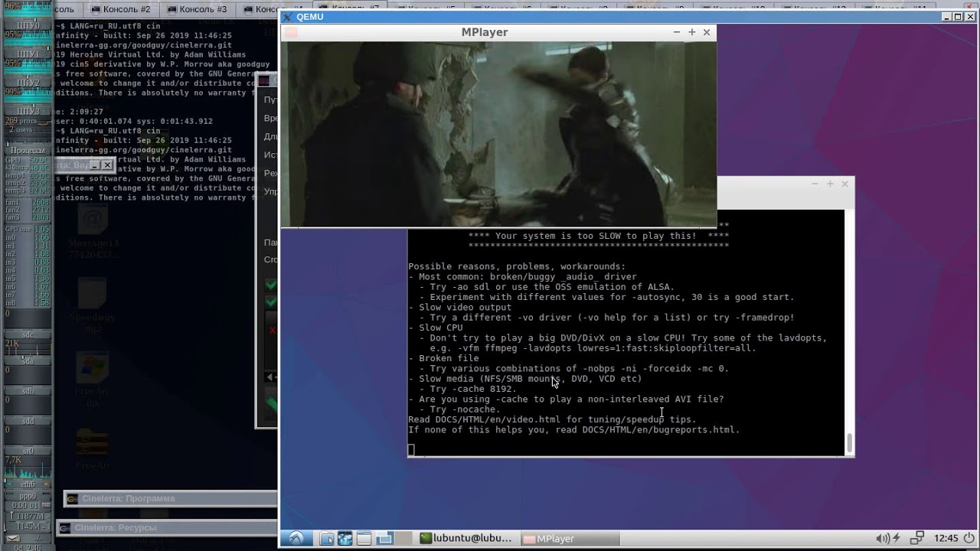Screen dimensions: 980x551
Task: Maximize the QEMU window
Action: coord(958,17)
